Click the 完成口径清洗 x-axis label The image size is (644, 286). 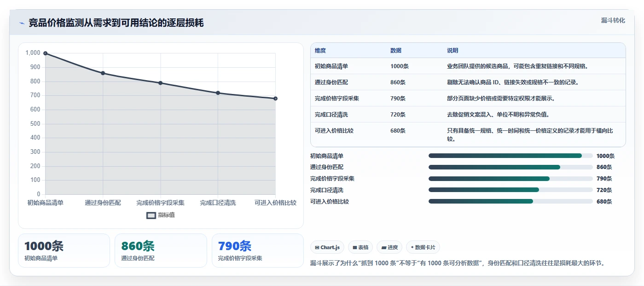coord(218,203)
